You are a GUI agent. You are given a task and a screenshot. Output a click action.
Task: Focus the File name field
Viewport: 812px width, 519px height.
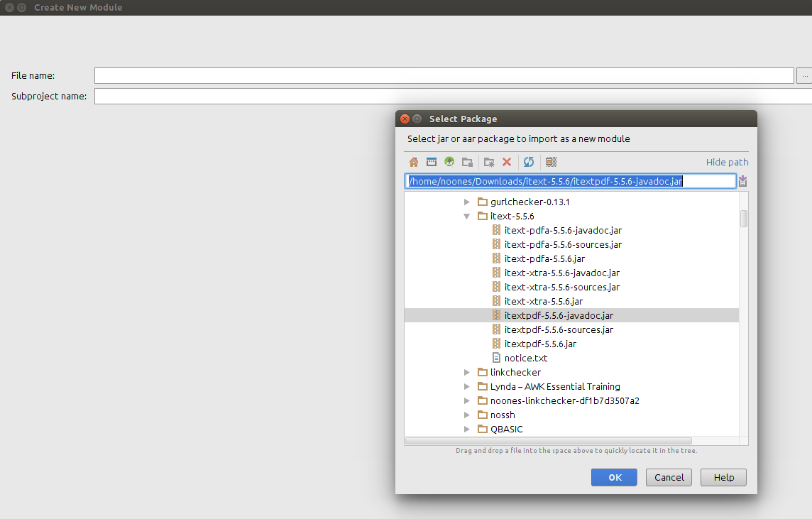tap(444, 76)
